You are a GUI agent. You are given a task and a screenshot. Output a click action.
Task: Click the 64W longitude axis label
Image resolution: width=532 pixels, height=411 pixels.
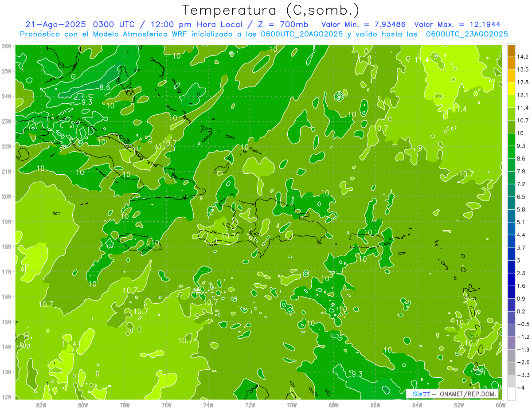417,405
